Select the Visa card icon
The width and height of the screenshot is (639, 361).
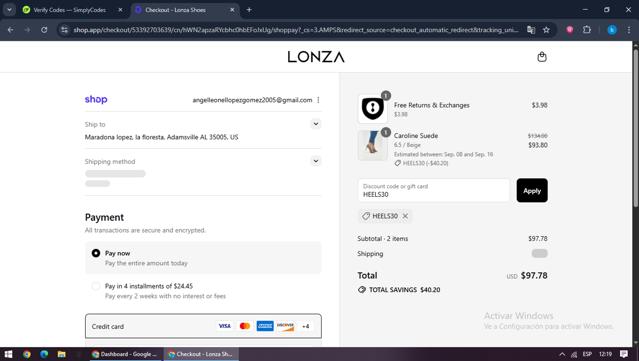pos(225,326)
